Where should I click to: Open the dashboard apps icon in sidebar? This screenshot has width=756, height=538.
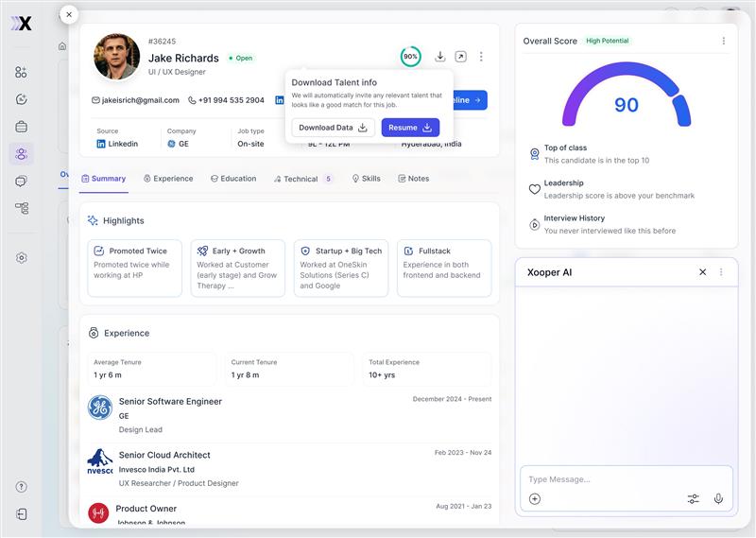21,73
